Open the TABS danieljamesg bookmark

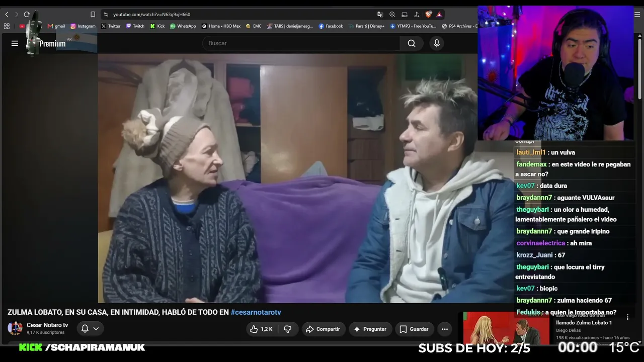[290, 26]
